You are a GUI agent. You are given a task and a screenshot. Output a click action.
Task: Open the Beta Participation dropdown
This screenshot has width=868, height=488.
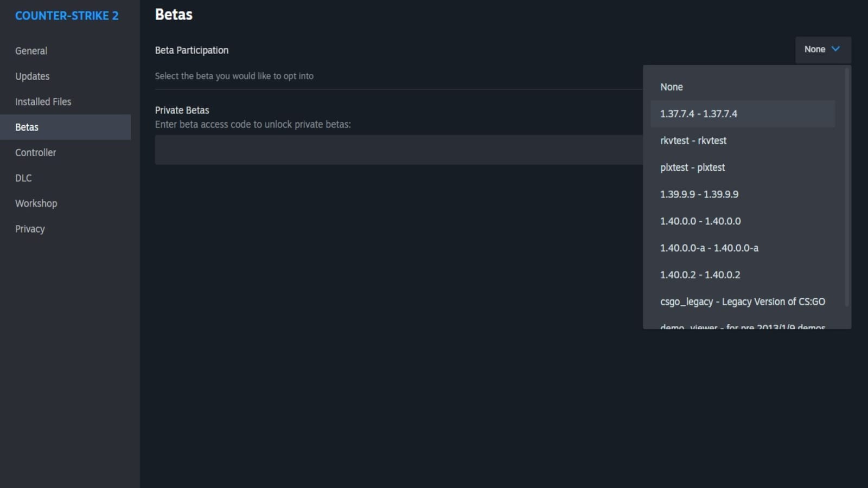(822, 49)
